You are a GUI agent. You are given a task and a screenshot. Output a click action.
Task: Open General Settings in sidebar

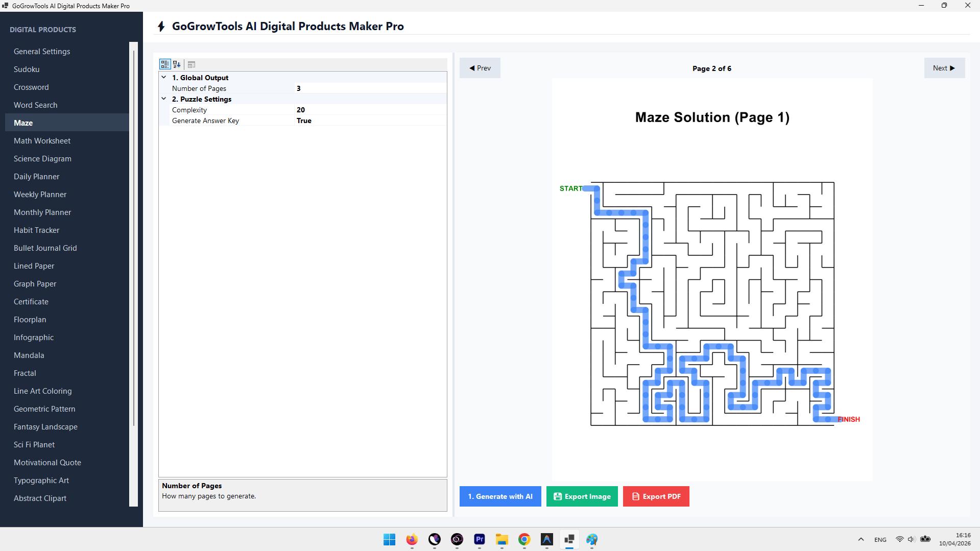pos(67,51)
